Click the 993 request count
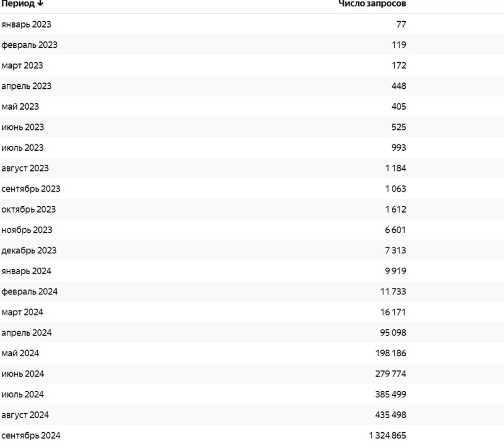The height and width of the screenshot is (447, 504). pyautogui.click(x=399, y=148)
